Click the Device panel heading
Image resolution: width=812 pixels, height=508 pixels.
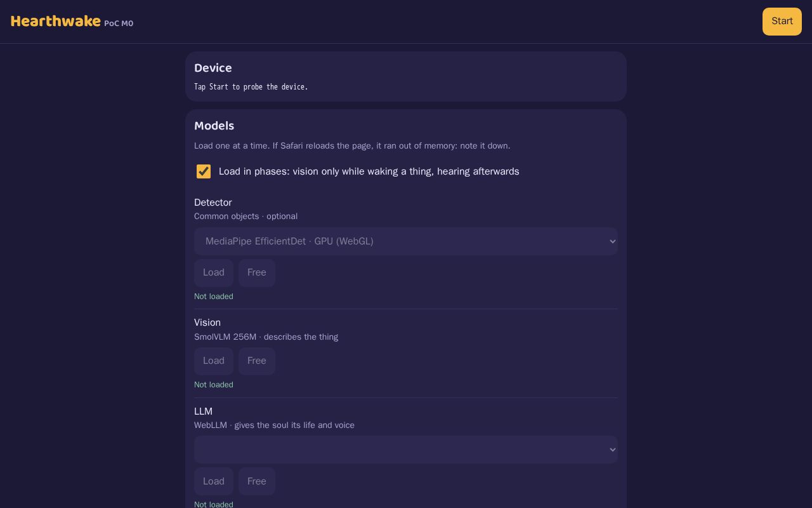(x=213, y=68)
